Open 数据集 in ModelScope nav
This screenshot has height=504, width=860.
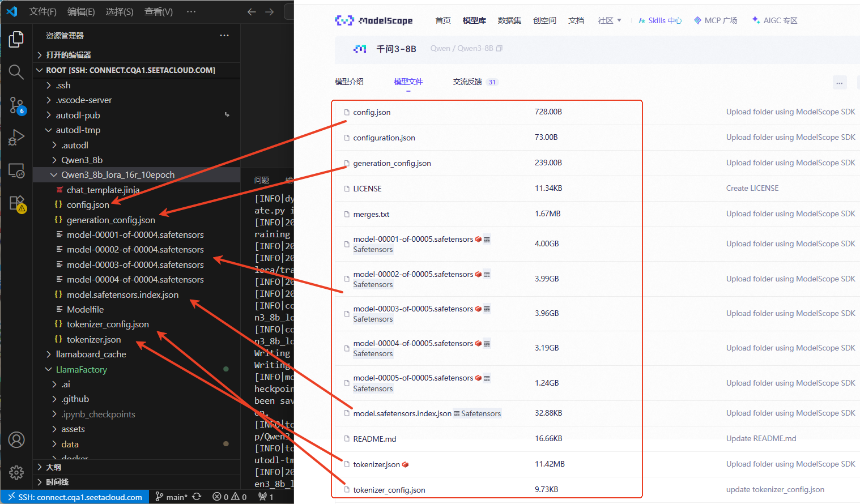pos(509,20)
